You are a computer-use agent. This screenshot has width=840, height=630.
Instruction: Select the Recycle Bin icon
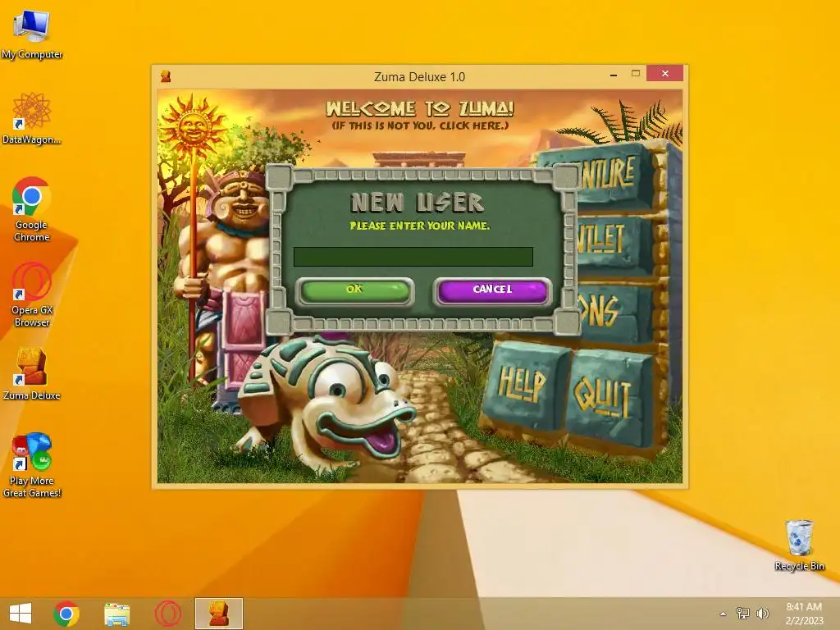pyautogui.click(x=799, y=546)
